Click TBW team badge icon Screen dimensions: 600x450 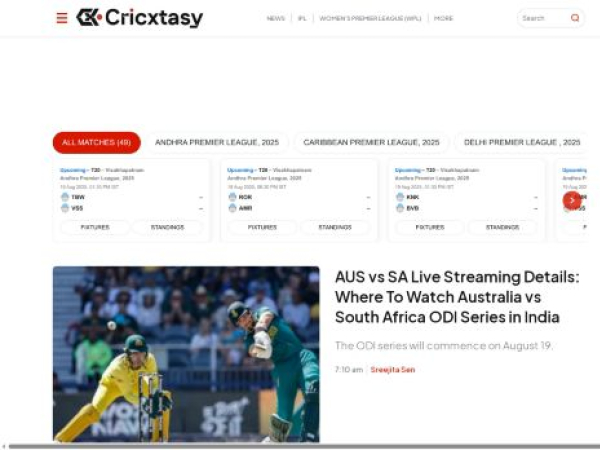pos(65,197)
